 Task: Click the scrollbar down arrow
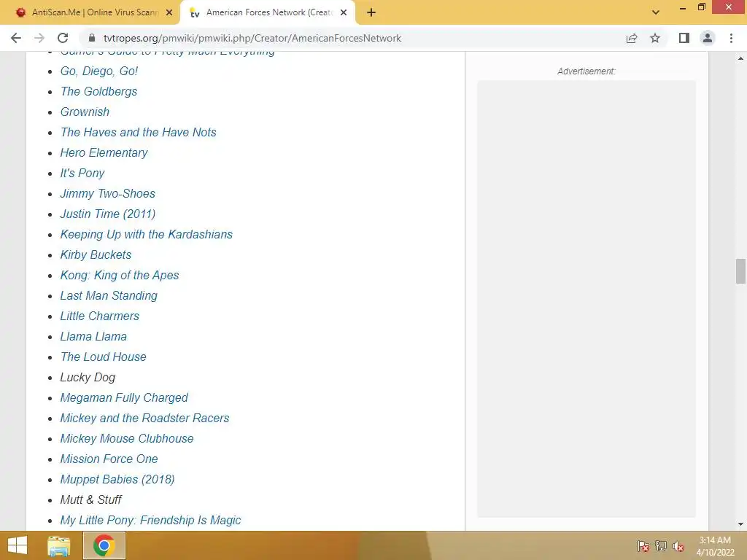pyautogui.click(x=740, y=525)
